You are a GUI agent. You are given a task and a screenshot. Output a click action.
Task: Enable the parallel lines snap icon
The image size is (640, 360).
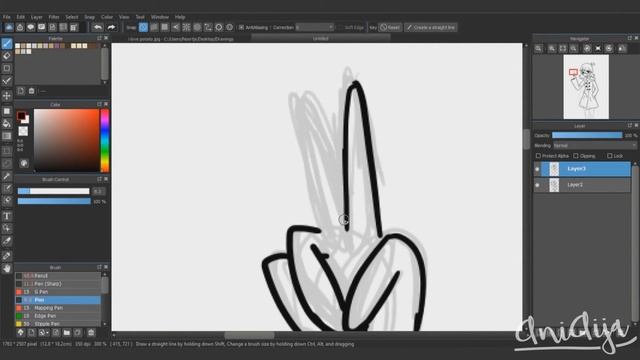pos(154,27)
